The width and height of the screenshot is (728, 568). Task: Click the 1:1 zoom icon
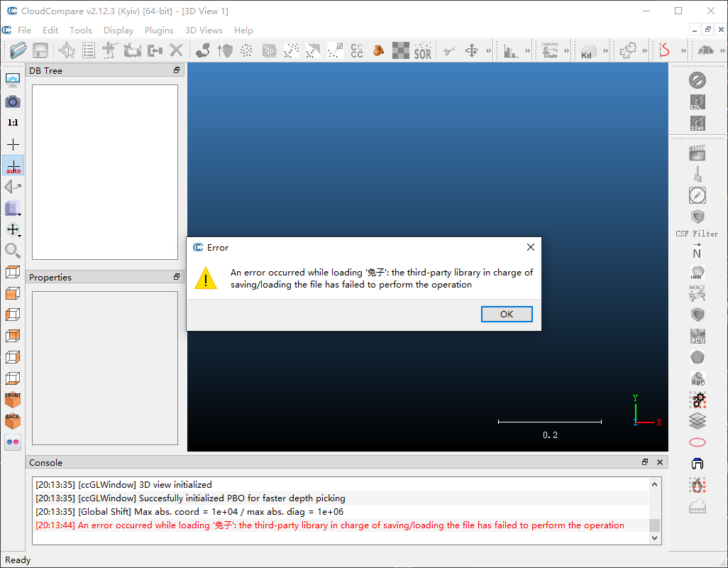[13, 123]
